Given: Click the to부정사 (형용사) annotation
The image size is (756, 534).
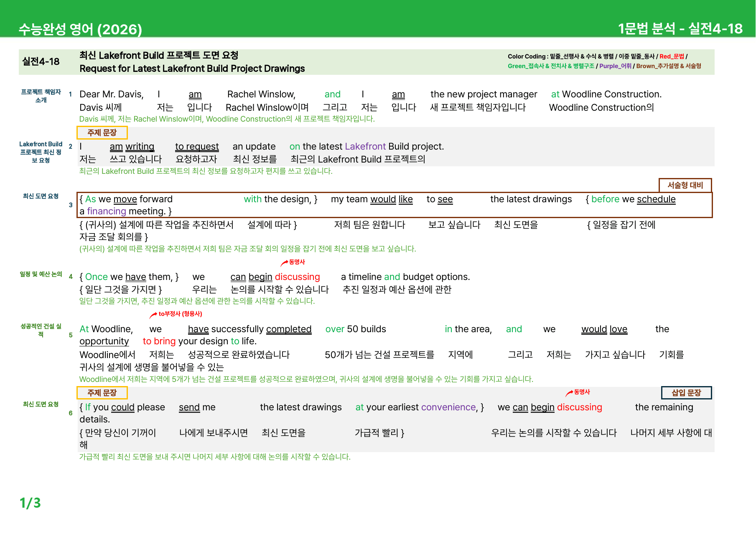Looking at the screenshot, I should pyautogui.click(x=176, y=314).
